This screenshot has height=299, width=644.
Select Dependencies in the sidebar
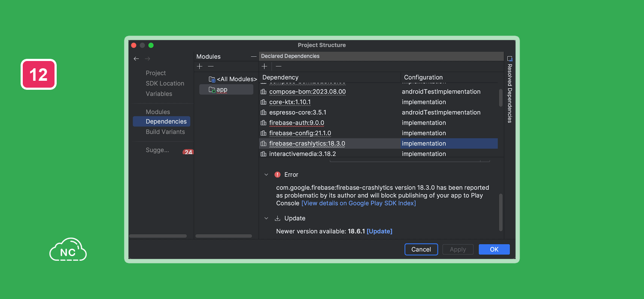tap(161, 122)
